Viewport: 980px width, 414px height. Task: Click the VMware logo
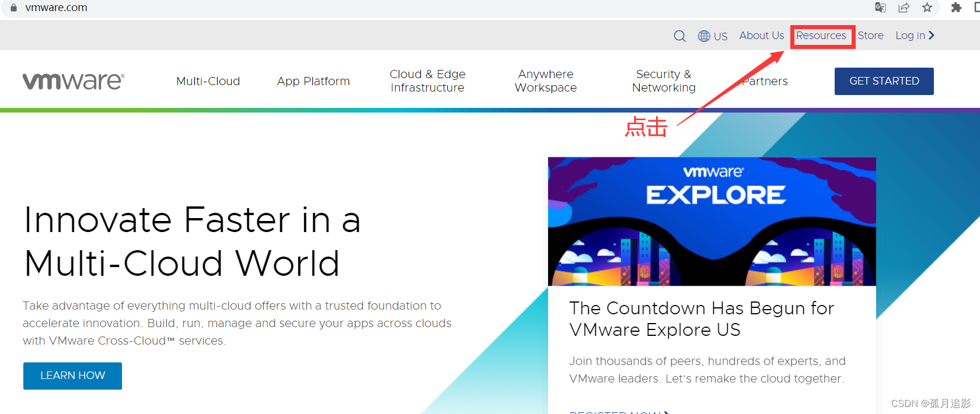(x=74, y=81)
